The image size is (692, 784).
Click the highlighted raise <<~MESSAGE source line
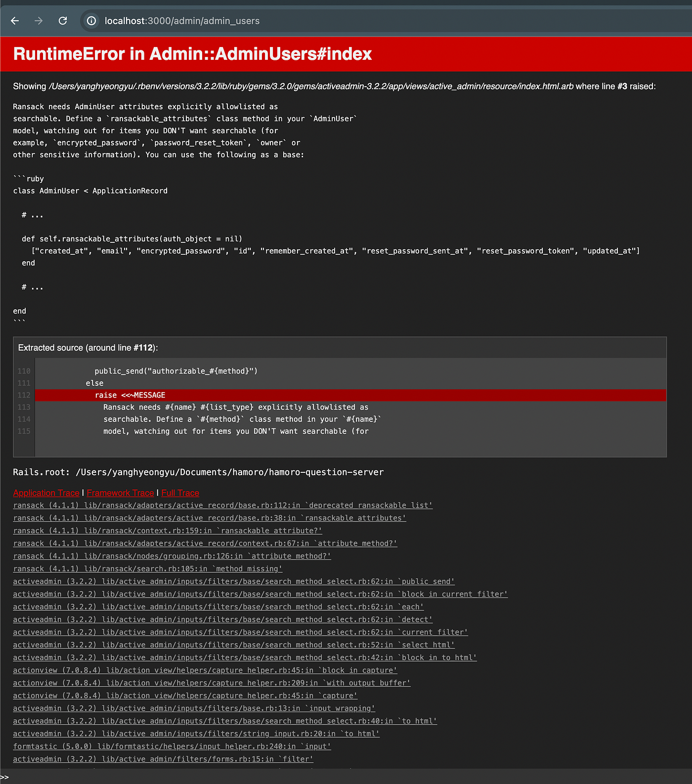coord(350,395)
